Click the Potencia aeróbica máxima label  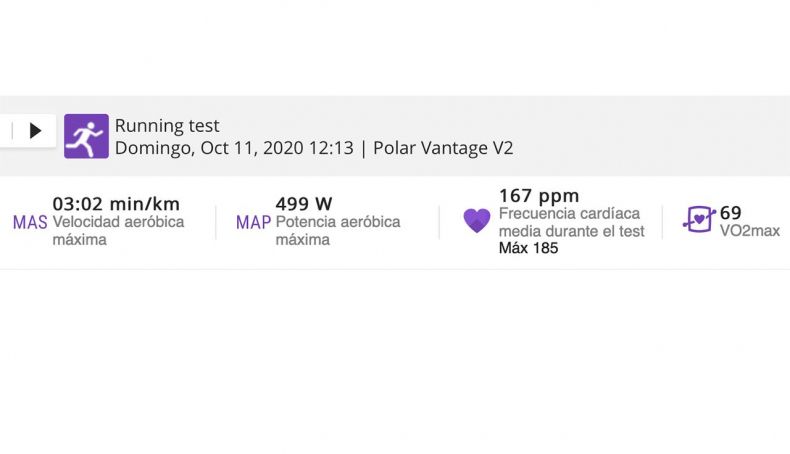(x=338, y=230)
